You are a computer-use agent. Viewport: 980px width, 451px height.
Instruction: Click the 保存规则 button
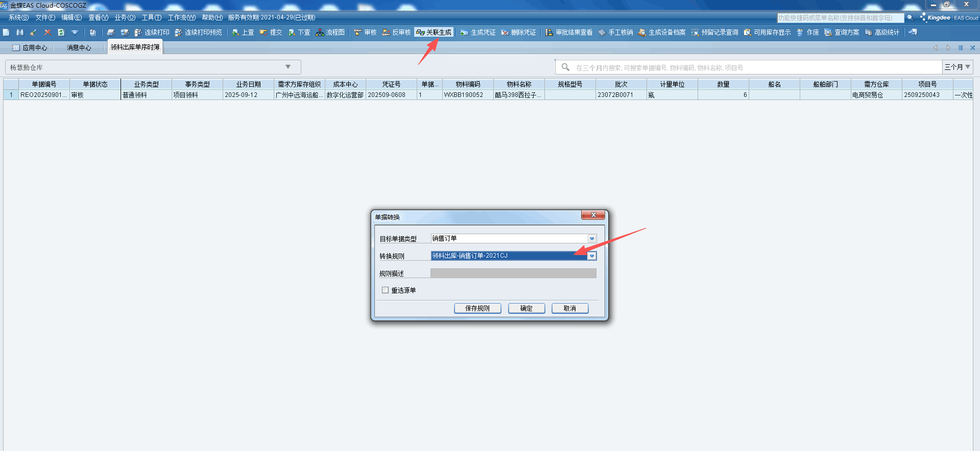(x=477, y=308)
